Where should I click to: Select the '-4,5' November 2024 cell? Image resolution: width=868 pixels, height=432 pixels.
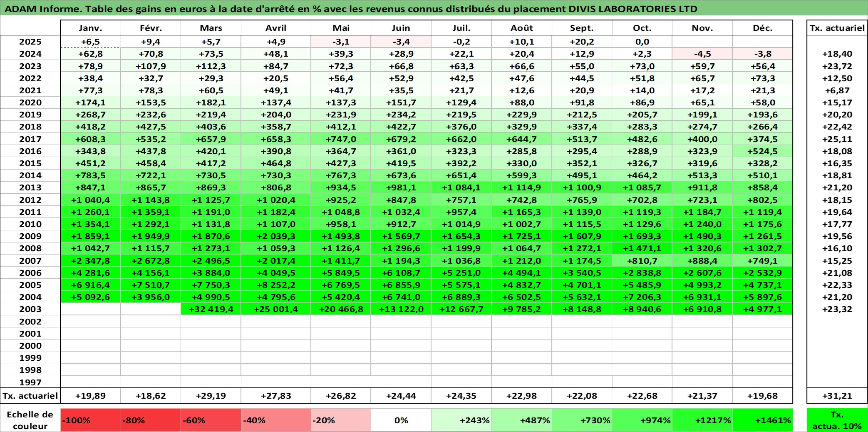click(702, 54)
